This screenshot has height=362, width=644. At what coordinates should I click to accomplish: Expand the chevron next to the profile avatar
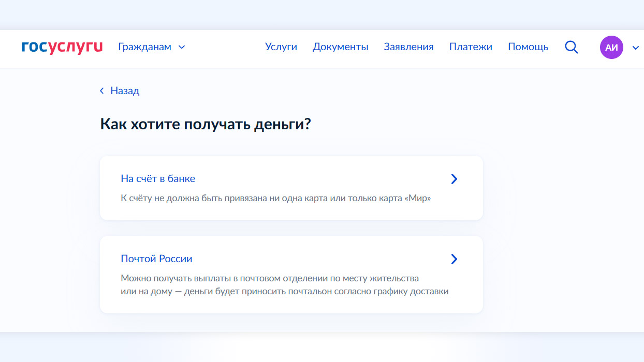pyautogui.click(x=636, y=48)
